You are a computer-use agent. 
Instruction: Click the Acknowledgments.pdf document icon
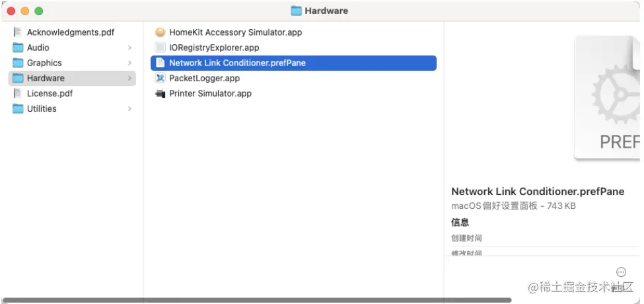click(18, 32)
